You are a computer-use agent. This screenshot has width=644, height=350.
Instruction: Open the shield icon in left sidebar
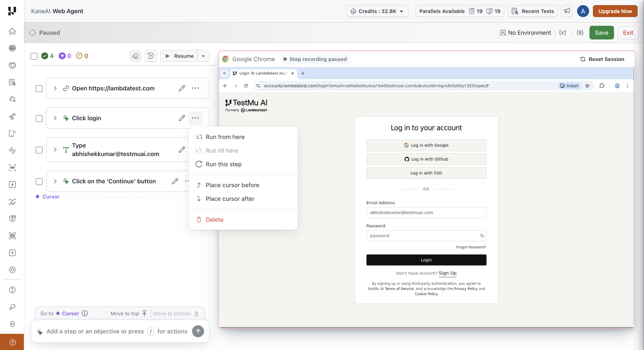pos(12,219)
